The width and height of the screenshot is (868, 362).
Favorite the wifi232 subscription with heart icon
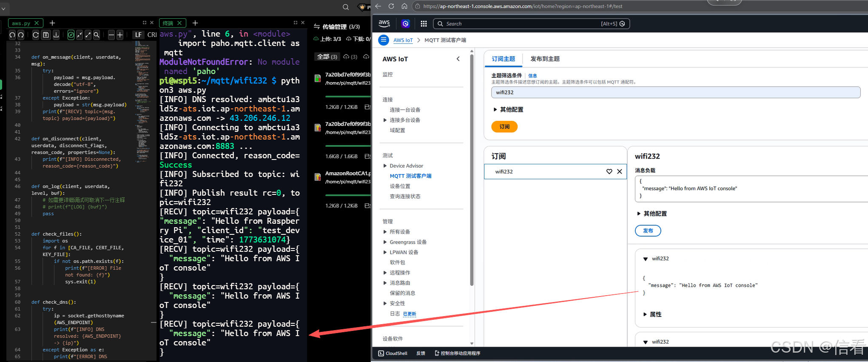[609, 171]
